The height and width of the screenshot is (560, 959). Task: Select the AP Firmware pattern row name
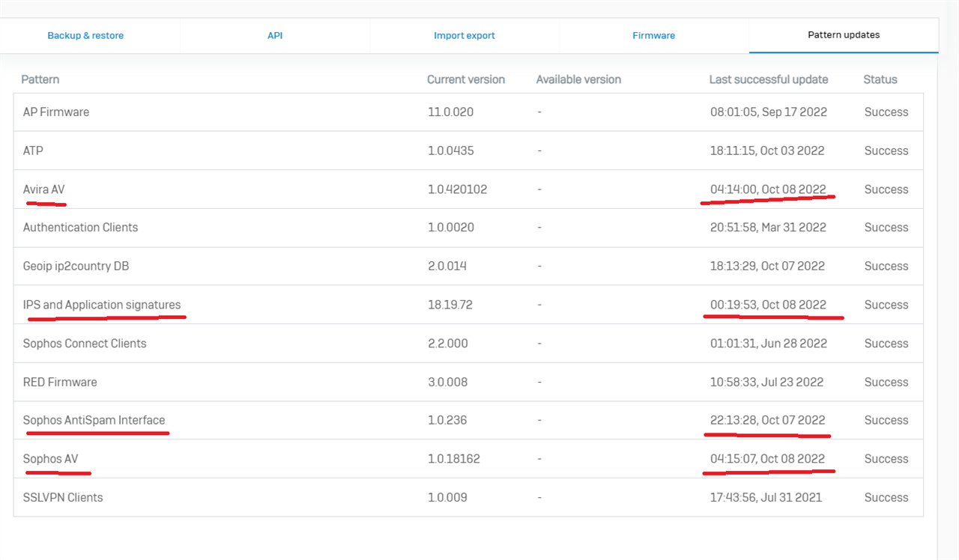coord(56,112)
